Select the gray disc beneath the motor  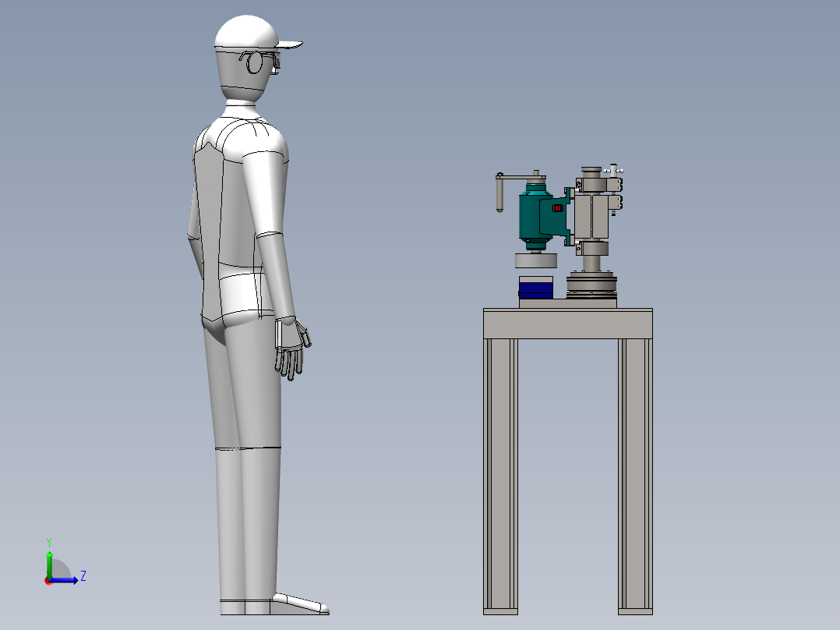point(536,260)
